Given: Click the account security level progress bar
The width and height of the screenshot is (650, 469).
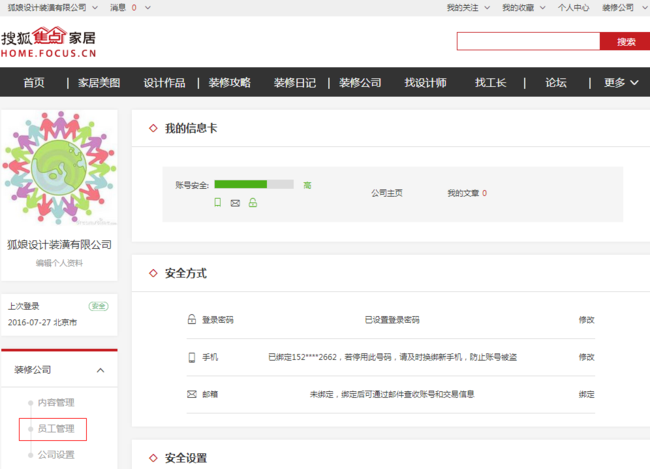Looking at the screenshot, I should tap(253, 185).
